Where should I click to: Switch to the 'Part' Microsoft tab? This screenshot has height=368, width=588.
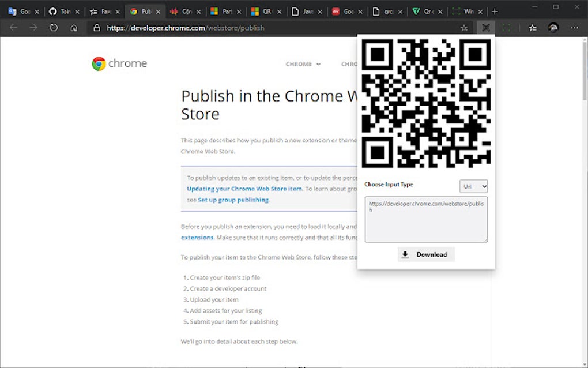226,12
